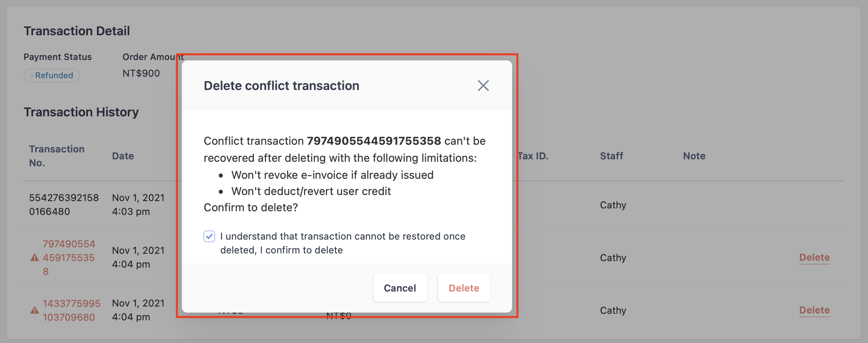This screenshot has width=868, height=343.
Task: Open conflict transaction number 7974905544591755358
Action: (69, 258)
